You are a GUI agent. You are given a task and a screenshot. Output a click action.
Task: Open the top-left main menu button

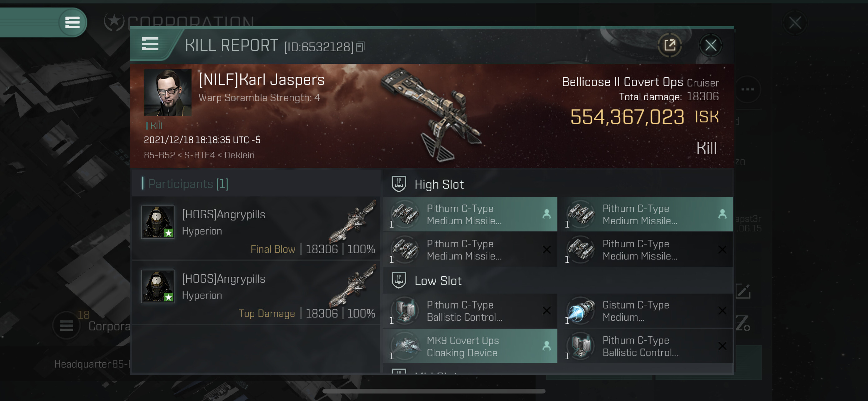click(x=72, y=22)
